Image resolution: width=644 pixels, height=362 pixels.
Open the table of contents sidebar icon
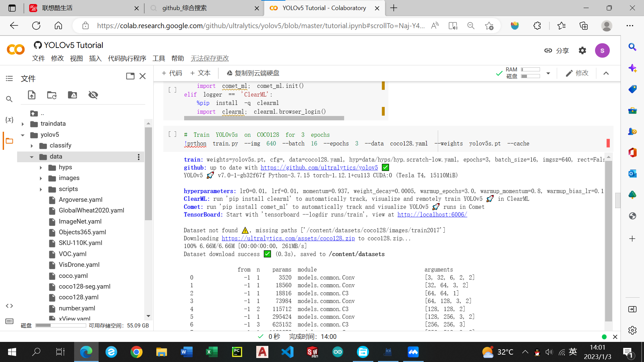9,78
